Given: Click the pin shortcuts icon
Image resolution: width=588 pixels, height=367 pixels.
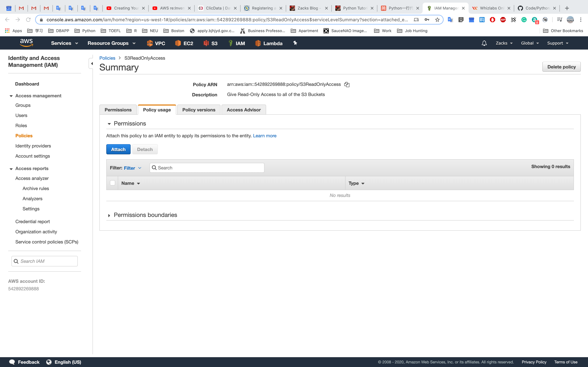Looking at the screenshot, I should [x=295, y=43].
